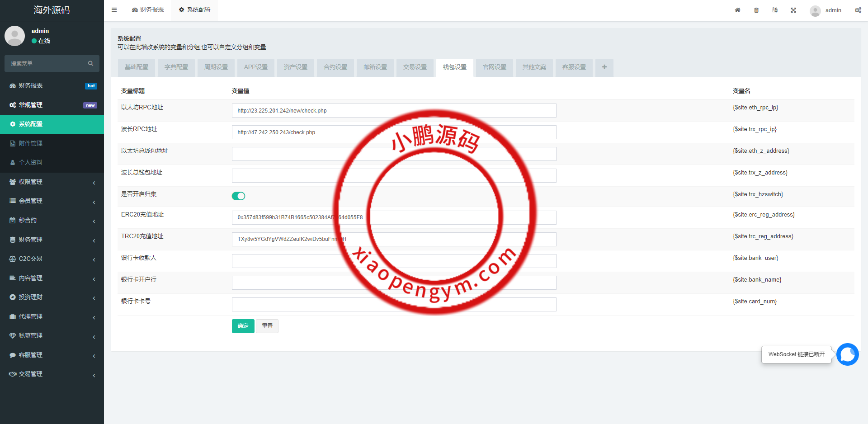Click the search icon in sidebar
The width and height of the screenshot is (868, 424).
point(90,63)
